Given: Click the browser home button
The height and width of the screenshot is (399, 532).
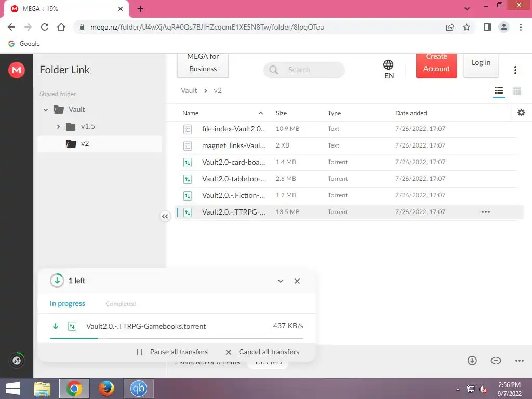Looking at the screenshot, I should [x=61, y=27].
